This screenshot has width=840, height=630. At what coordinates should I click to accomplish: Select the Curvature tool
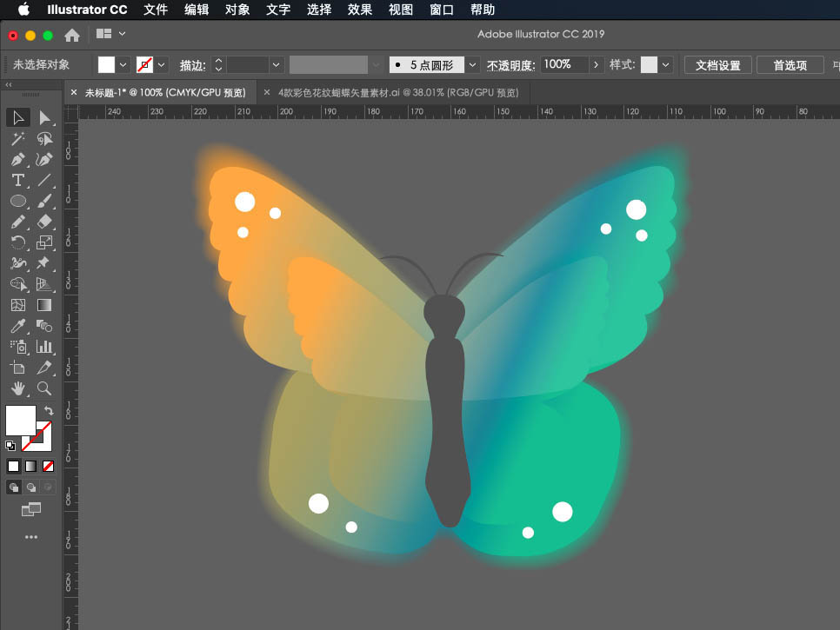point(44,160)
